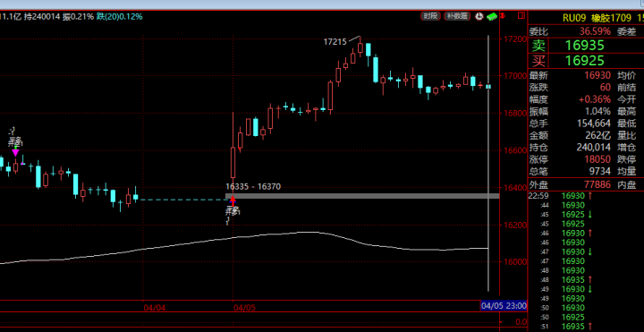Click the 幅度 +0.36% value
This screenshot has width=644, height=332.
(x=594, y=99)
